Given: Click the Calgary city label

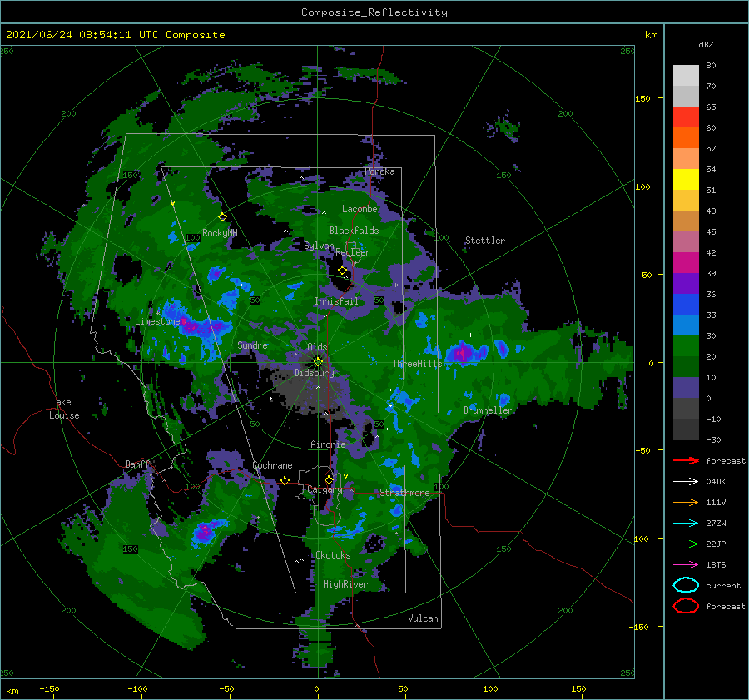Looking at the screenshot, I should (325, 489).
